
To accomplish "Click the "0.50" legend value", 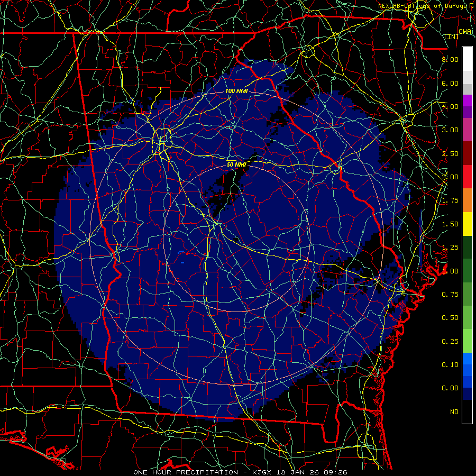I will (x=450, y=318).
